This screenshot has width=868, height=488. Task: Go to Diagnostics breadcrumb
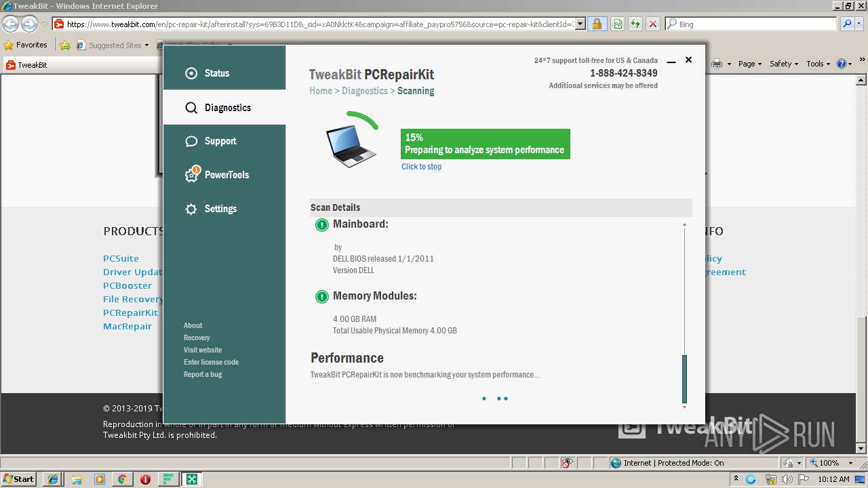[365, 91]
